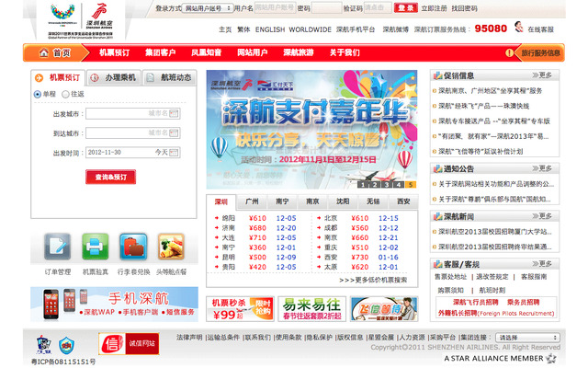
Task: Open calendar icon in 出发时间 field
Action: point(174,153)
